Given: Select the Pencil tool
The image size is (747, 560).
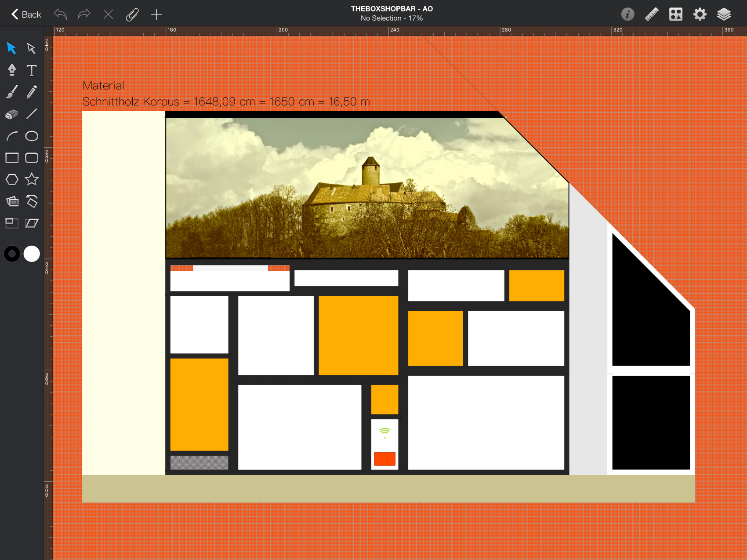Looking at the screenshot, I should pyautogui.click(x=32, y=92).
